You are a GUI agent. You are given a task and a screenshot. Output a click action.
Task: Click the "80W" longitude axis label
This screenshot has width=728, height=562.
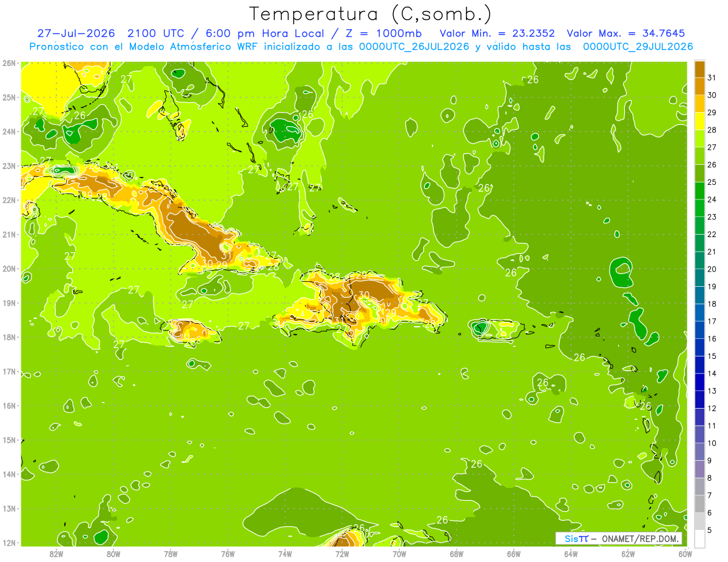click(x=113, y=554)
